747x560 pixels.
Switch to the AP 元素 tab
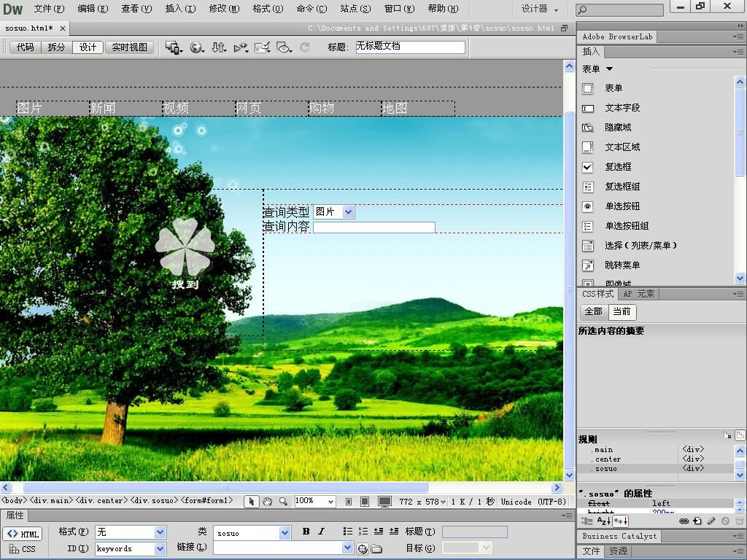(x=638, y=295)
